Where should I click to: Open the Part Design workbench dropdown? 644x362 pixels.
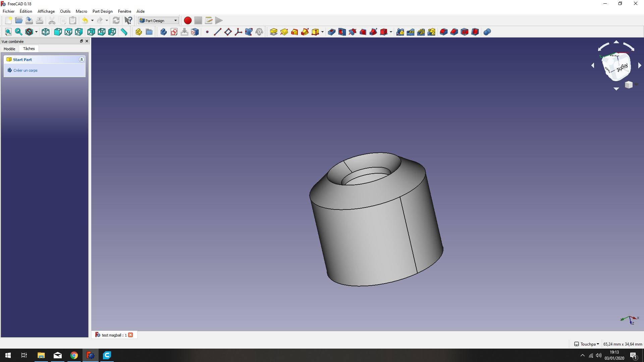158,20
